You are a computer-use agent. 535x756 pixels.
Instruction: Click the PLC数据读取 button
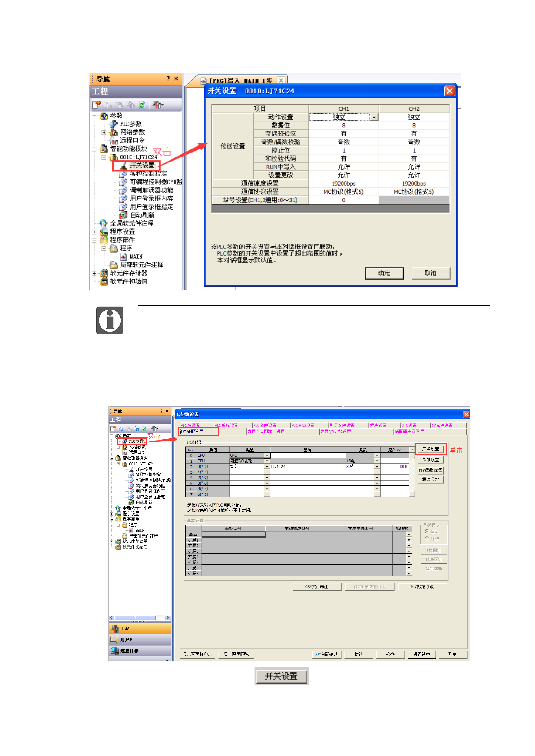pyautogui.click(x=422, y=587)
